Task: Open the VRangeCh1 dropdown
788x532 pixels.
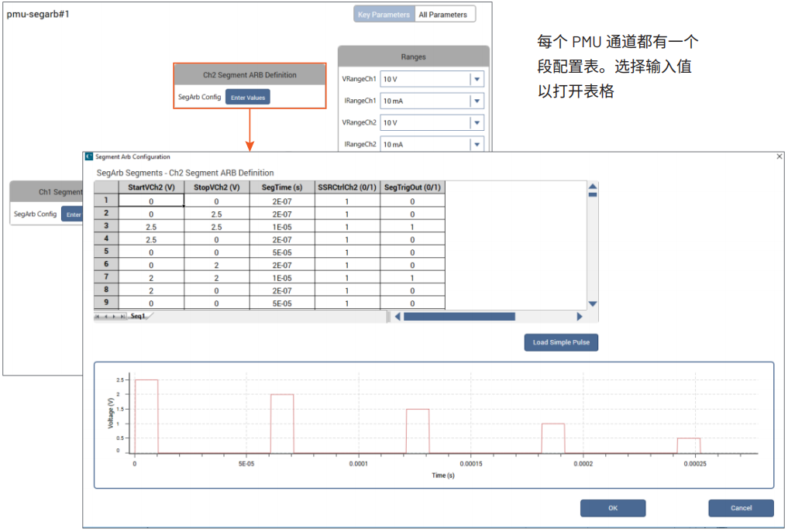Action: click(x=477, y=79)
